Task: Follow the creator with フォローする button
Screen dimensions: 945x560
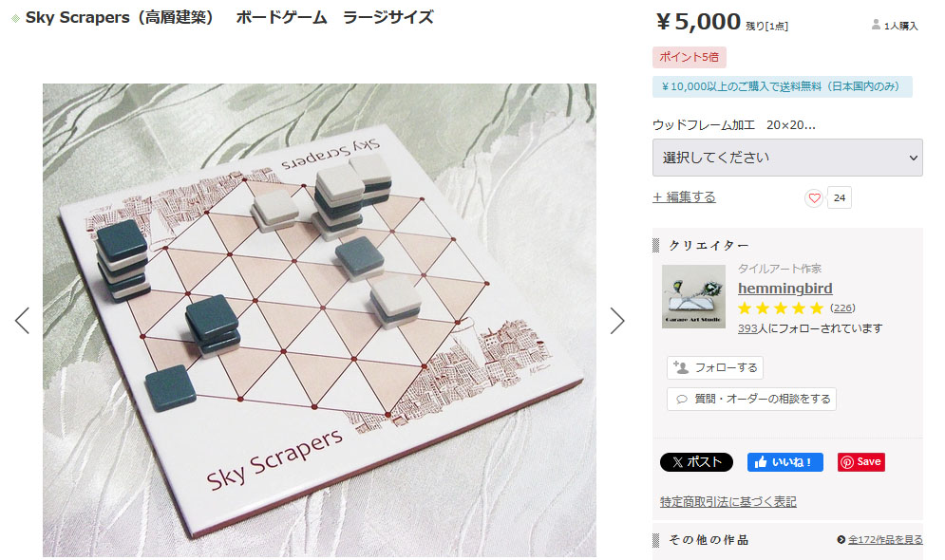Action: click(x=715, y=367)
